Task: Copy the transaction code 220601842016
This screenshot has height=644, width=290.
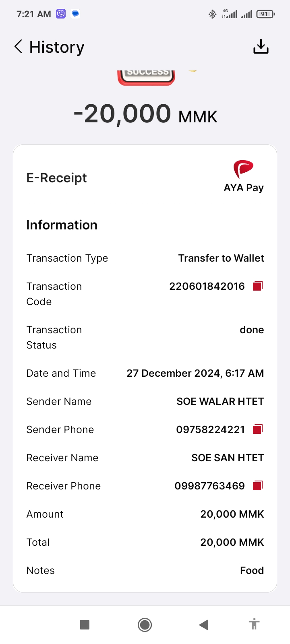Action: (x=257, y=286)
